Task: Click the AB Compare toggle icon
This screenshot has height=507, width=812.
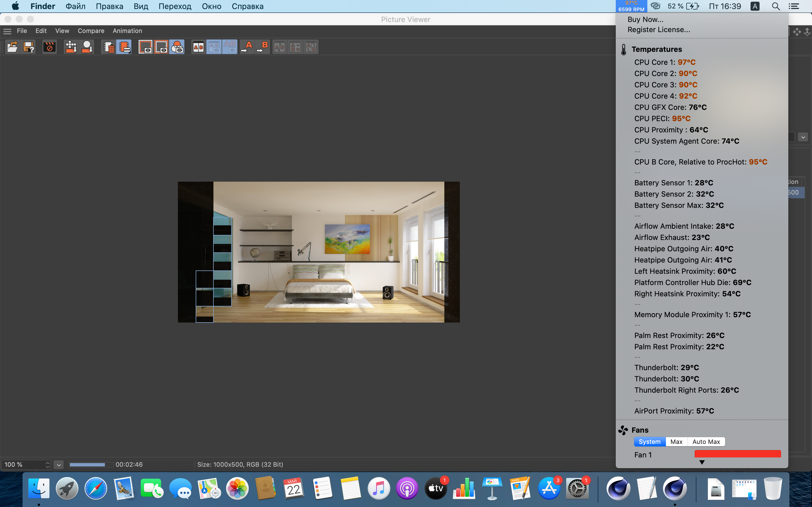Action: [198, 47]
